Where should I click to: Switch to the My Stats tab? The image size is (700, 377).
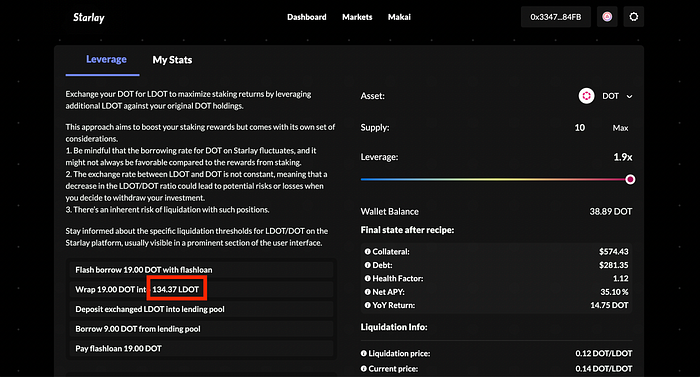point(172,60)
